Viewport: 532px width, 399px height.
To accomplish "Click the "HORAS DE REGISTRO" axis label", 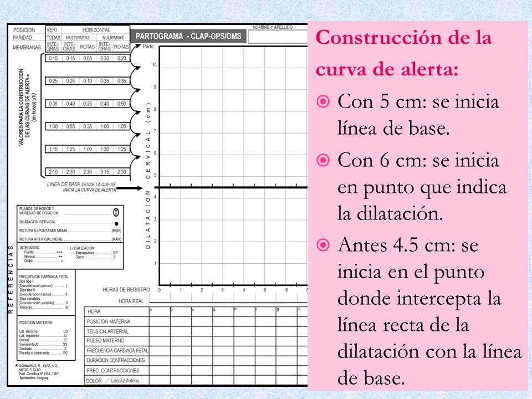I will click(x=126, y=290).
